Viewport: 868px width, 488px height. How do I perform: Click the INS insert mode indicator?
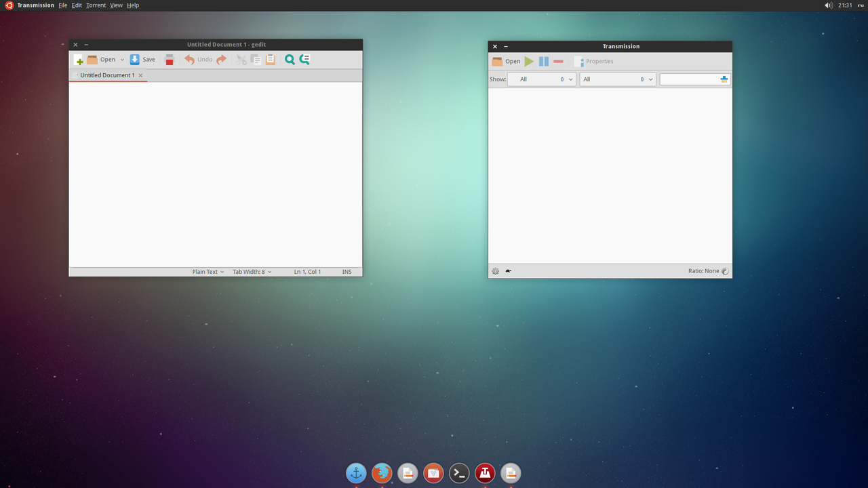point(347,272)
